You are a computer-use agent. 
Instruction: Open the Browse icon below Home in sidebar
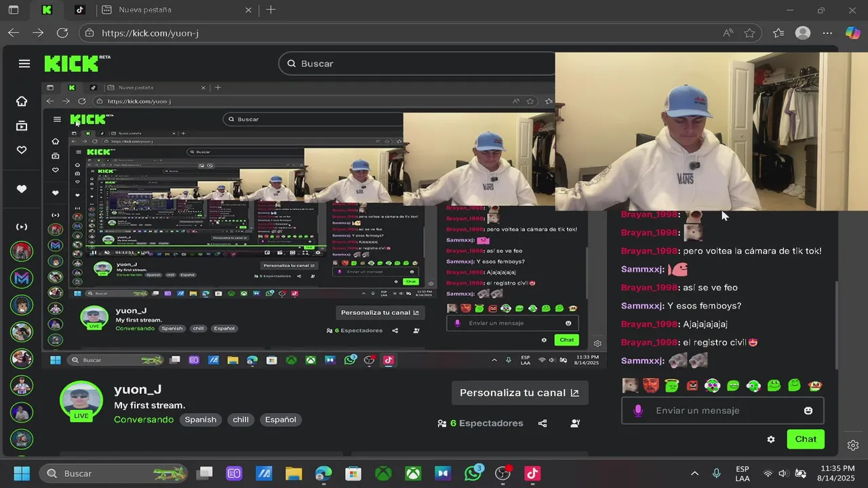pyautogui.click(x=22, y=126)
